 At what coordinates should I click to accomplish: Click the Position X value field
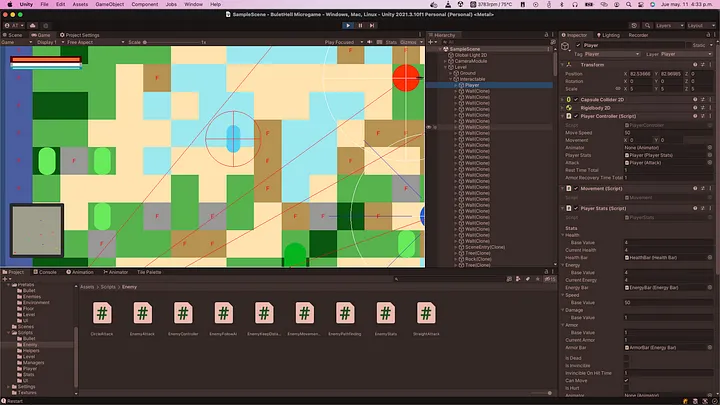(641, 73)
